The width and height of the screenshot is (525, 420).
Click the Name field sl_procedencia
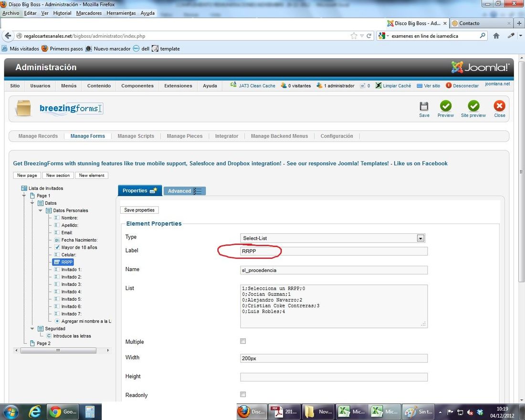[334, 270]
